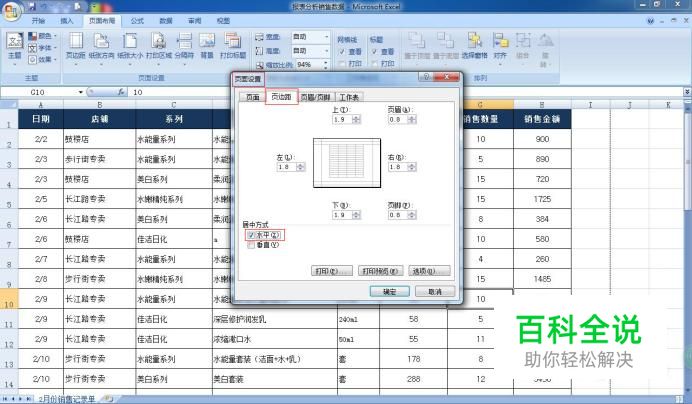This screenshot has height=404, width=692.
Task: Toggle the 水平 horizontal centering checkbox
Action: [251, 235]
